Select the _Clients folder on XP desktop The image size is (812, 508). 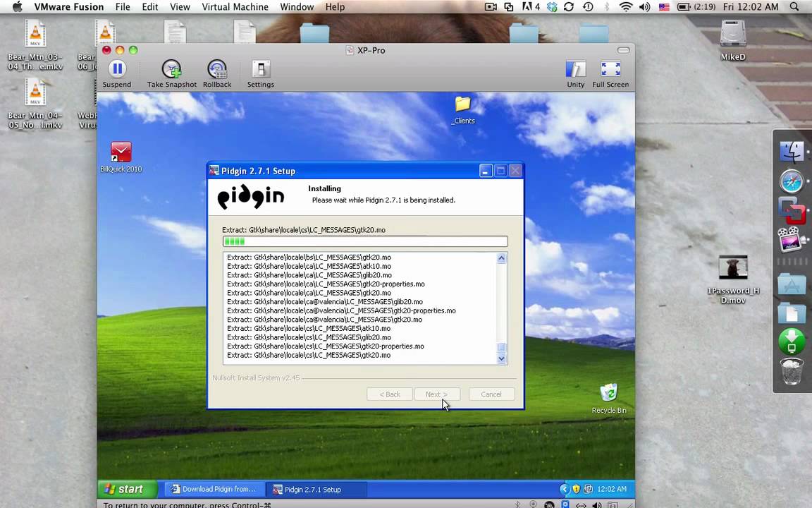463,110
